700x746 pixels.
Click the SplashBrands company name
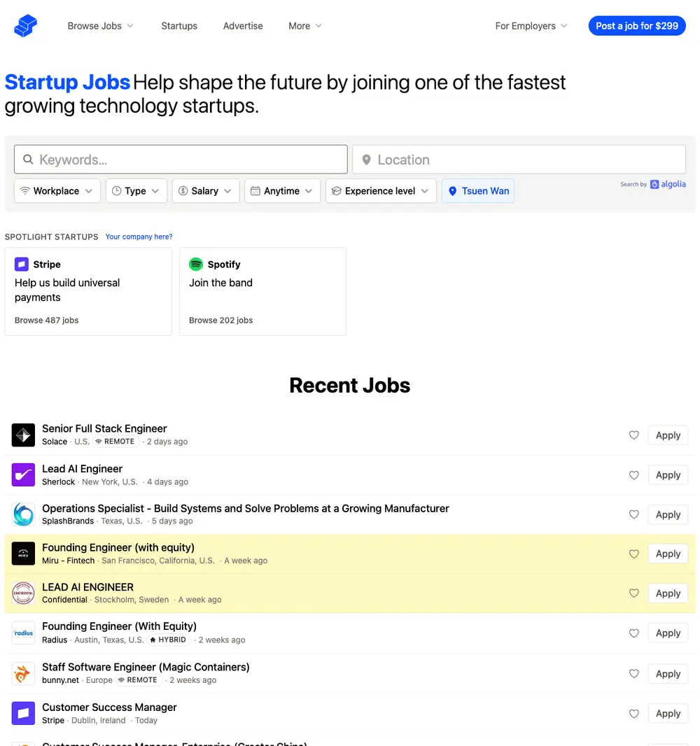tap(68, 521)
